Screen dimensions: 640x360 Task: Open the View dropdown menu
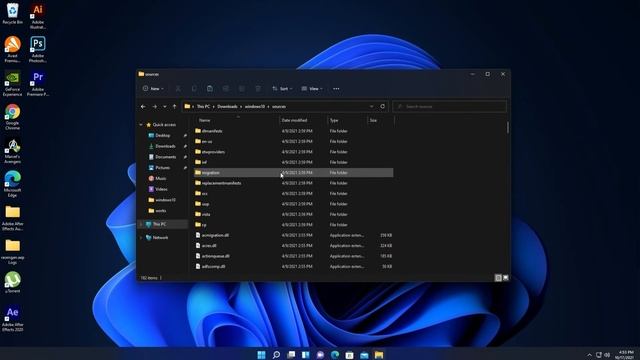click(x=312, y=89)
